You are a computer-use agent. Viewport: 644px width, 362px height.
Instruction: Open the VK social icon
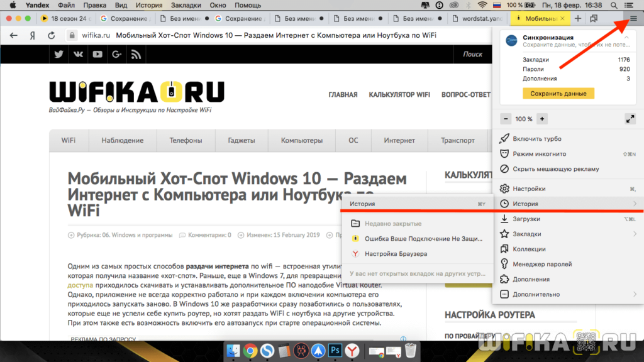pos(78,54)
